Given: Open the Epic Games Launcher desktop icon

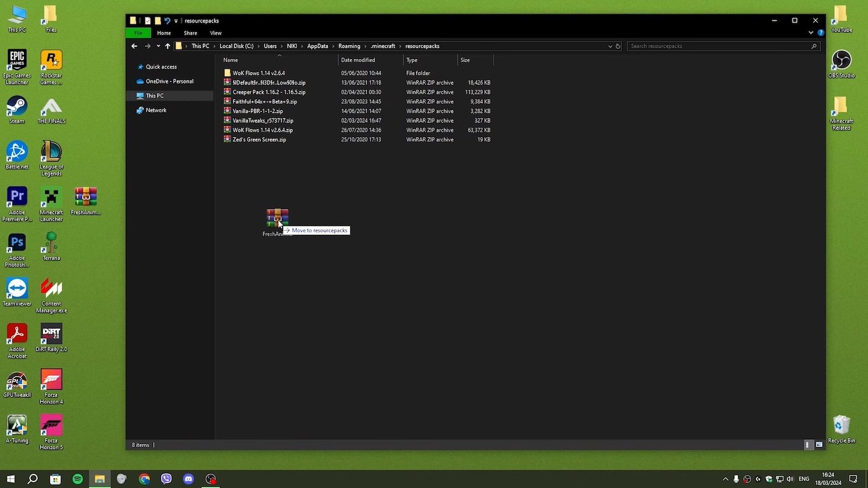Looking at the screenshot, I should pyautogui.click(x=17, y=67).
